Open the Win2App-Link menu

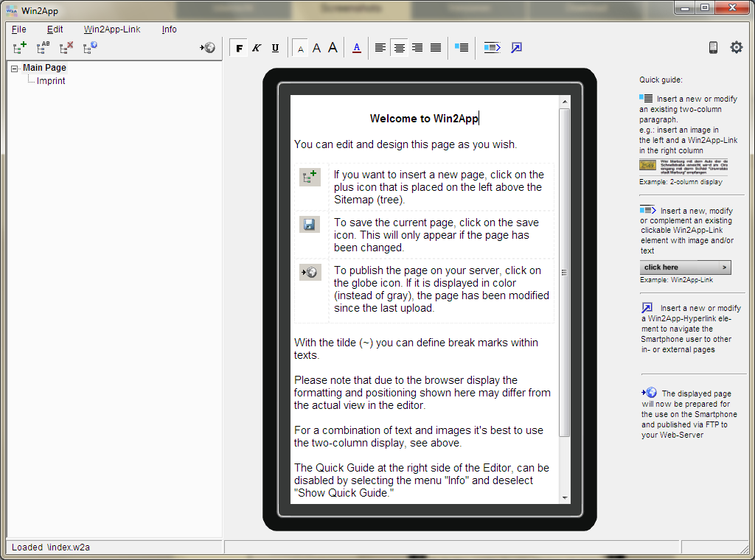point(112,29)
